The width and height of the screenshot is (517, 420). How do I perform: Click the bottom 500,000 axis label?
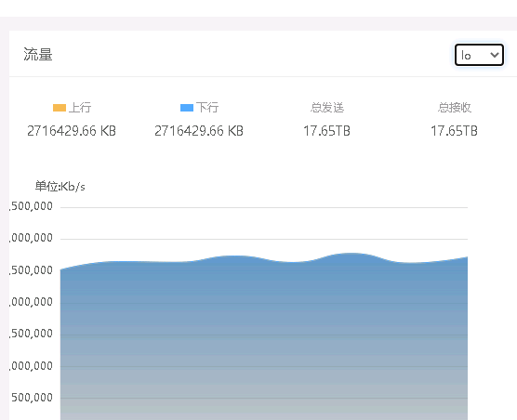click(x=32, y=398)
